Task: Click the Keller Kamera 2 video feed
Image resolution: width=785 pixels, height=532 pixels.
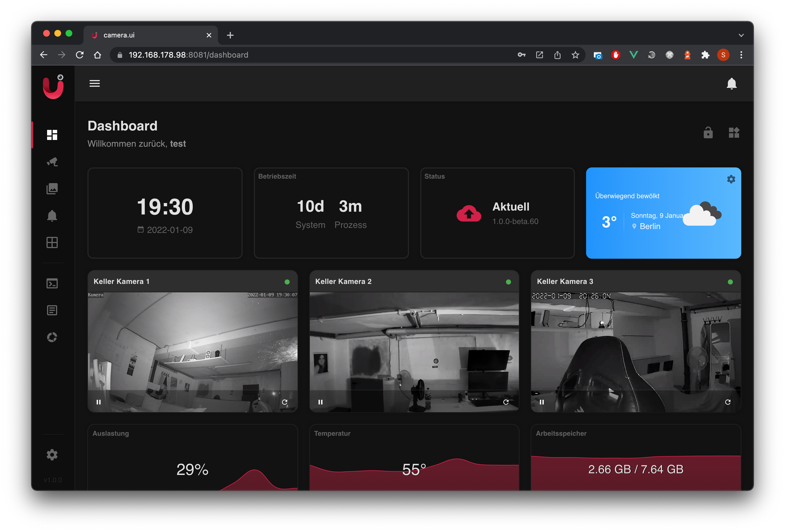Action: [414, 352]
